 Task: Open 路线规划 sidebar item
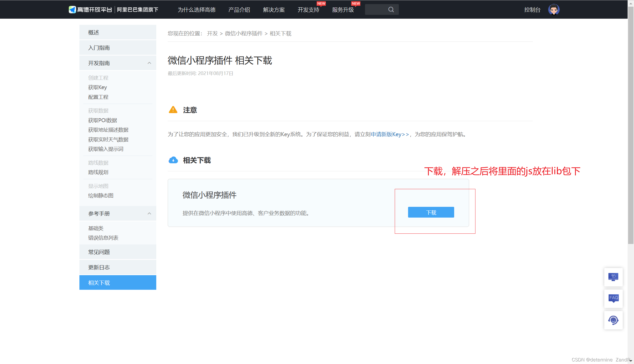98,172
